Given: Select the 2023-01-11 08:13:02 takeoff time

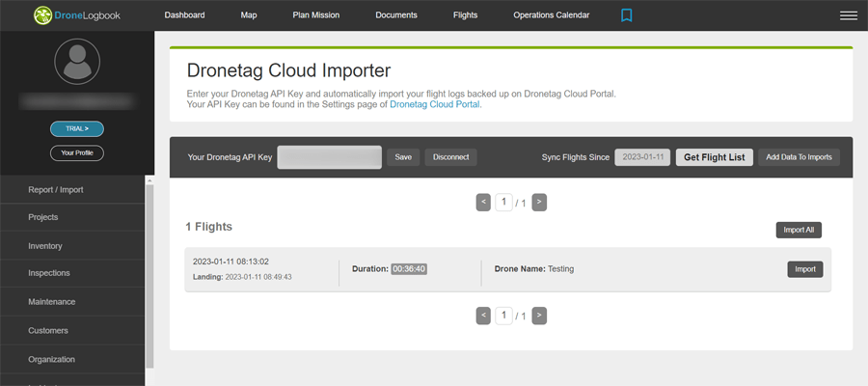Looking at the screenshot, I should (x=231, y=262).
